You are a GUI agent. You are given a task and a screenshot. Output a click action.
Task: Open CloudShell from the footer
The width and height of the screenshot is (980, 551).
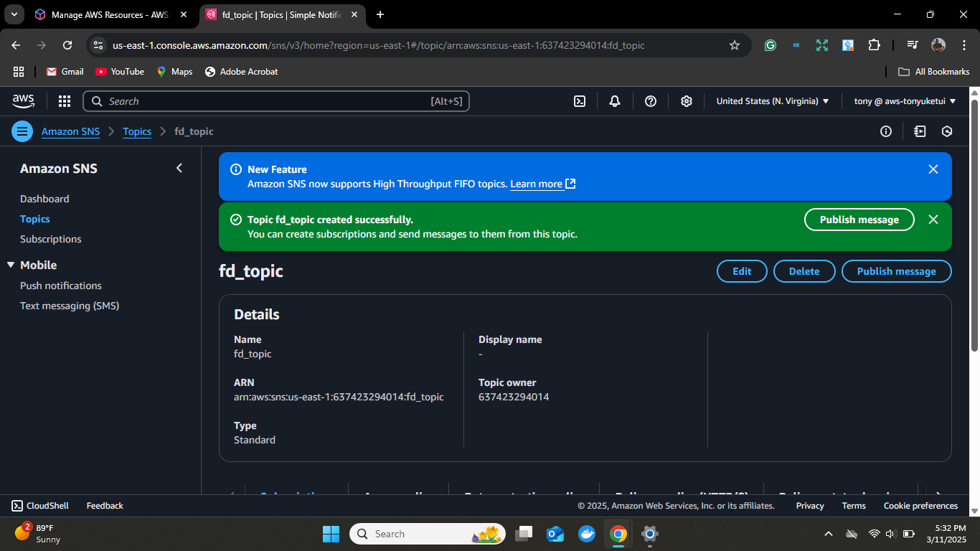[40, 506]
